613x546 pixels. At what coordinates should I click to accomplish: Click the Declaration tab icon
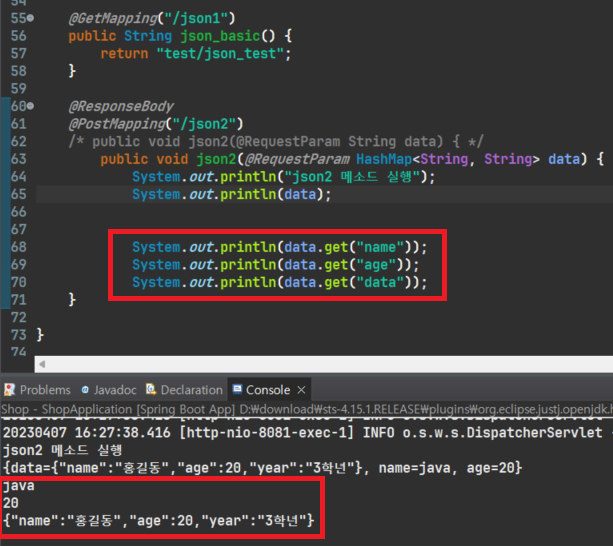coord(151,389)
